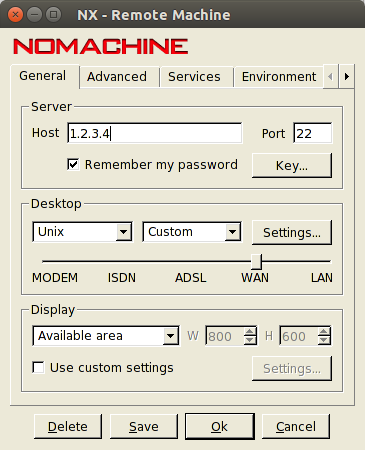Expand the Available area display dropdown
This screenshot has width=365, height=450.
click(x=106, y=336)
